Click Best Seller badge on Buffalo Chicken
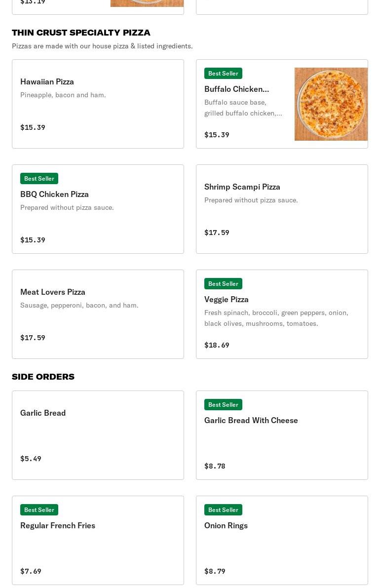This screenshot has width=380, height=588. tap(223, 74)
